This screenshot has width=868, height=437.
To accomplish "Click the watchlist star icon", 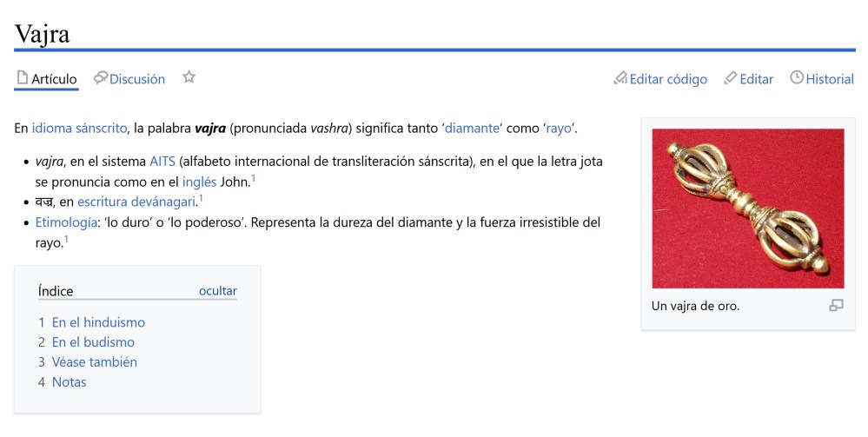I will tap(189, 78).
